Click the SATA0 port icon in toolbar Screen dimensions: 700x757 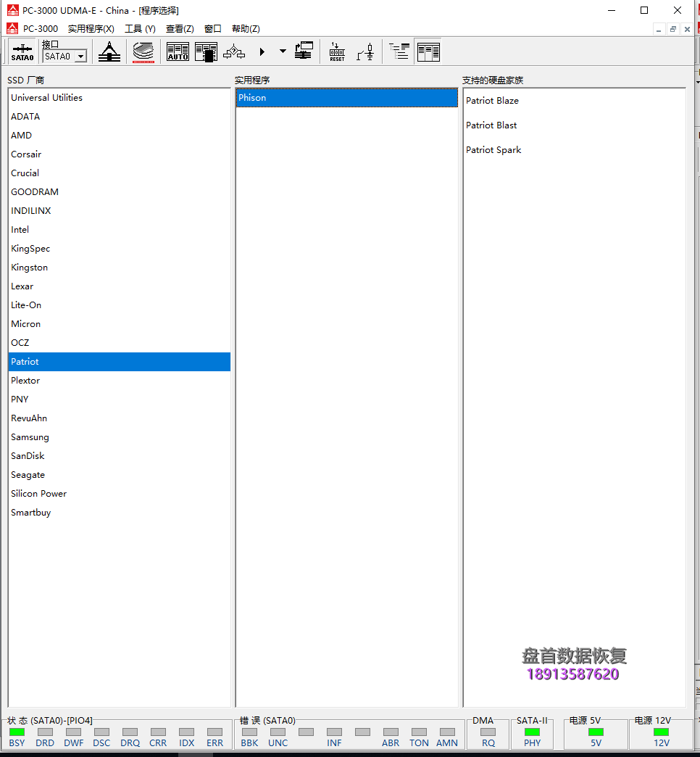[x=22, y=51]
